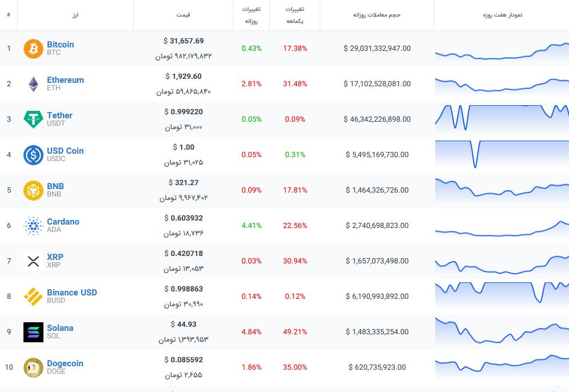
Task: Click USD Coin monthly change 0.31%
Action: pos(295,155)
